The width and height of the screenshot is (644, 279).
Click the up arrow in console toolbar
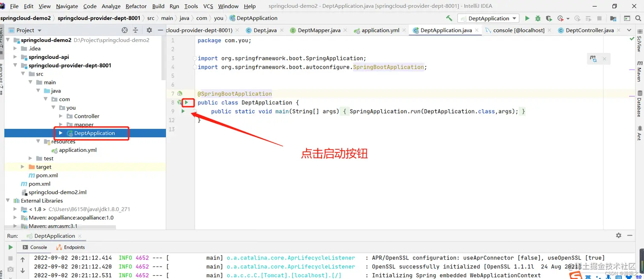click(x=23, y=259)
